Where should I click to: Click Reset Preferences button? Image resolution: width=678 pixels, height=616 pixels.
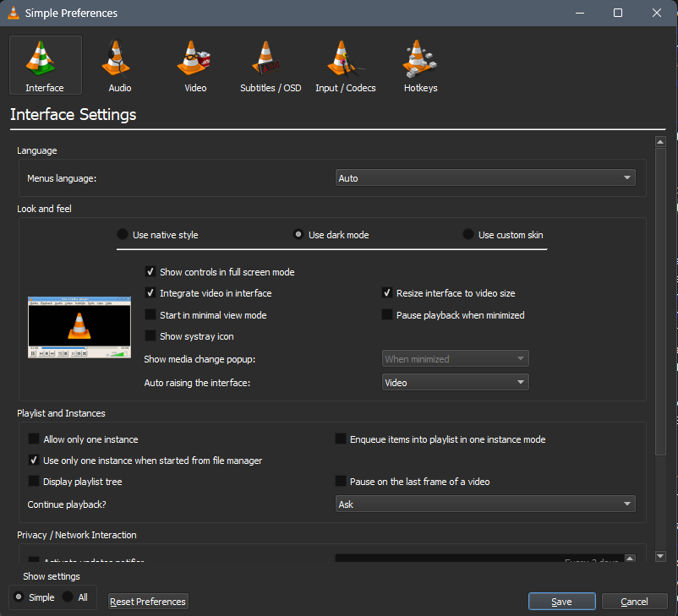point(148,602)
